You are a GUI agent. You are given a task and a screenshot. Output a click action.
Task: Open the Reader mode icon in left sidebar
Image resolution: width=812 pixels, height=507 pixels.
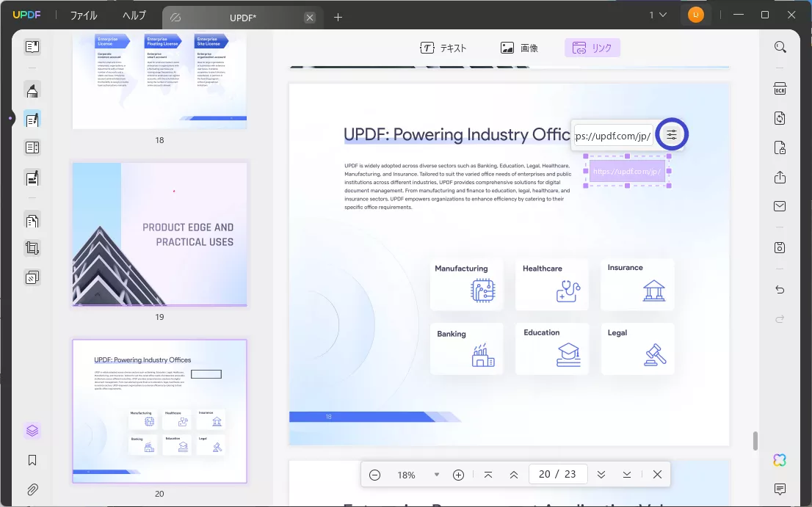[32, 46]
